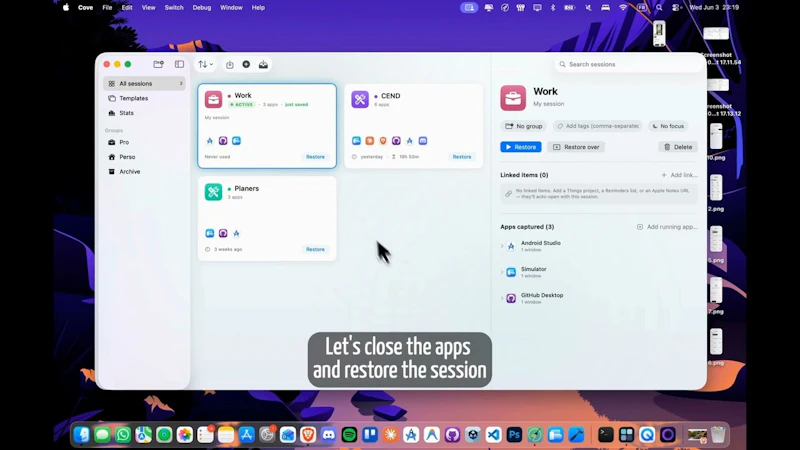This screenshot has width=800, height=450.
Task: Select All sessions in the sidebar
Action: tap(144, 84)
